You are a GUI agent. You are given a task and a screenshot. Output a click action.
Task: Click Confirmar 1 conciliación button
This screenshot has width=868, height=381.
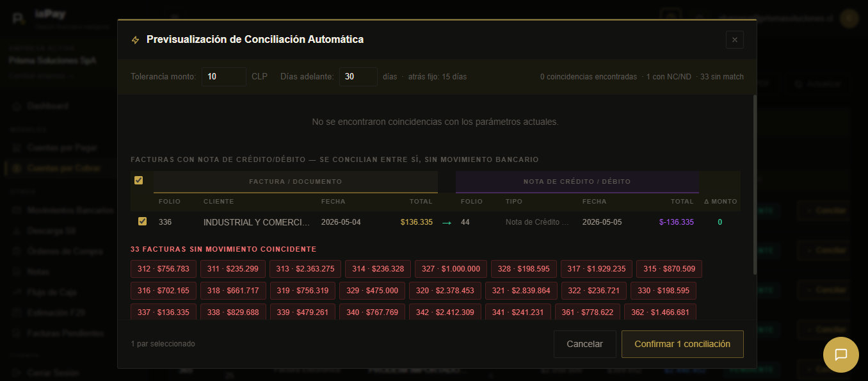pyautogui.click(x=682, y=344)
